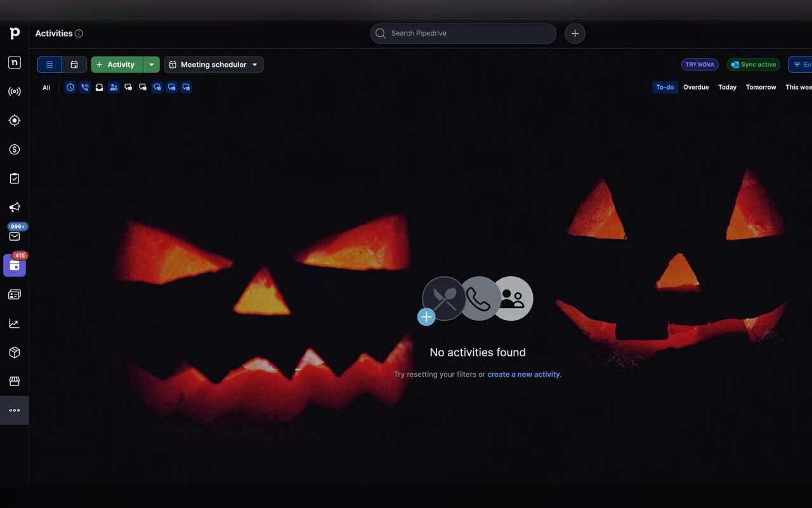812x508 pixels.
Task: Select the Overdue tab
Action: point(696,88)
